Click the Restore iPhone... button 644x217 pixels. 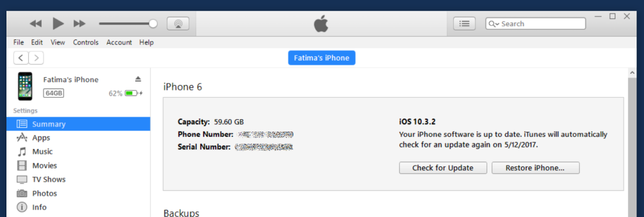pos(535,168)
